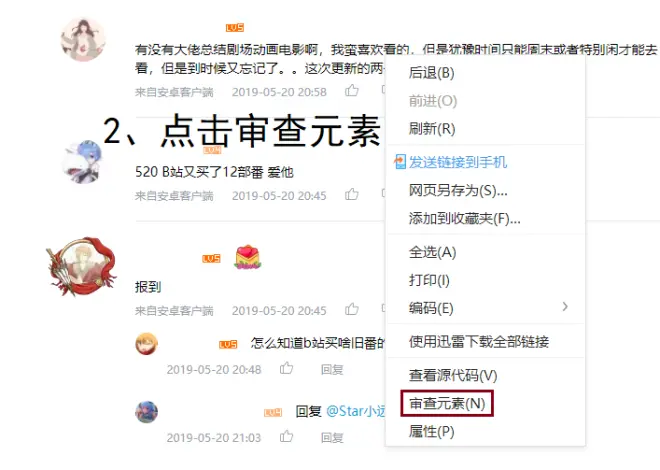Click 网页另存为(S)... option
Viewport: 660px width, 470px height.
click(458, 191)
